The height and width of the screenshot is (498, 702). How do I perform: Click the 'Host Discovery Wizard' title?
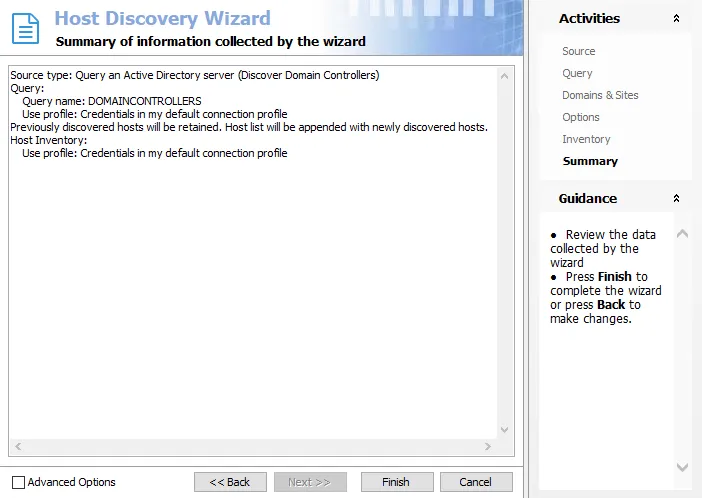click(163, 18)
